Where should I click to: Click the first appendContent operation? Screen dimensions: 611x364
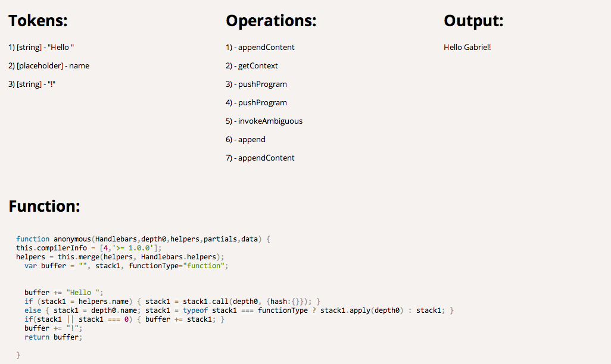pos(260,47)
